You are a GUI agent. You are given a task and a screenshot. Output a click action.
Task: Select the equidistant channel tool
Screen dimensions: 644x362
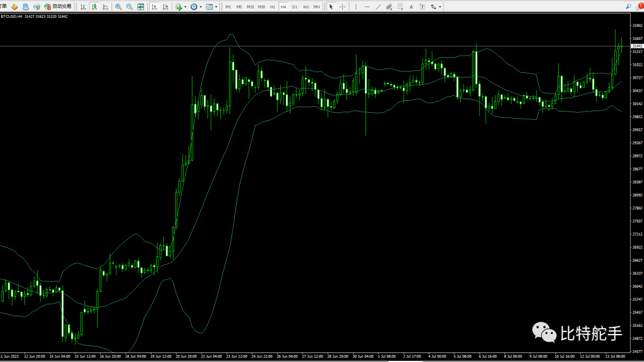point(389,7)
